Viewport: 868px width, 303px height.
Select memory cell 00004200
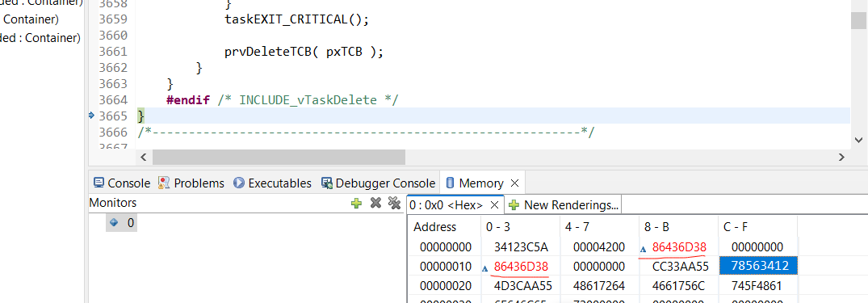pos(599,246)
